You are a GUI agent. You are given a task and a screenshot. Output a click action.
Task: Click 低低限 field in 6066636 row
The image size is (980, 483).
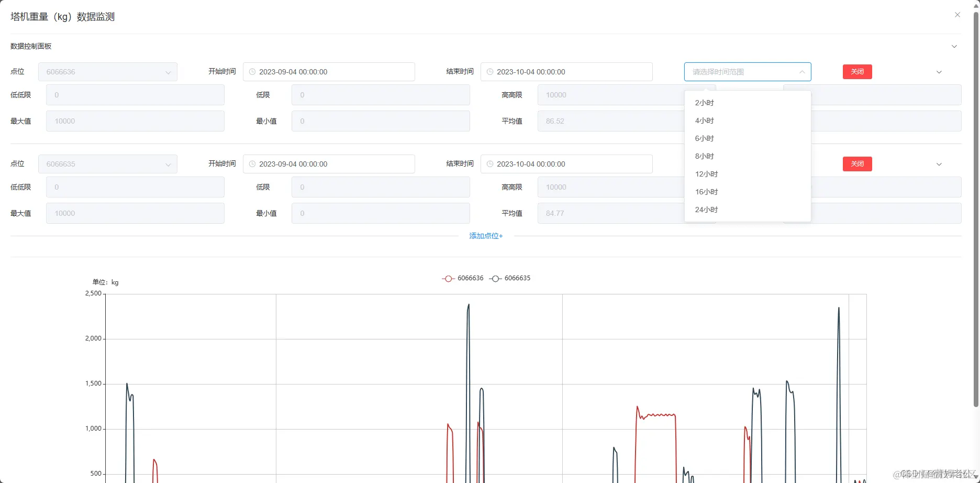coord(135,95)
